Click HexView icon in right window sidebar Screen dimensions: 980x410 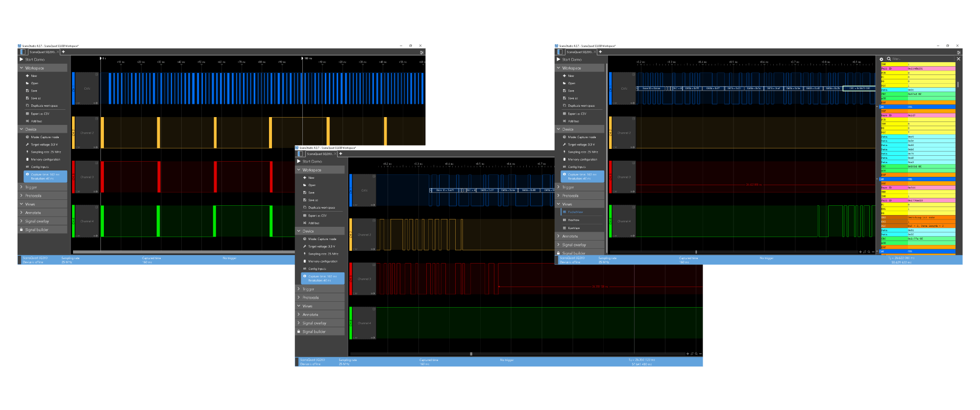tap(564, 220)
